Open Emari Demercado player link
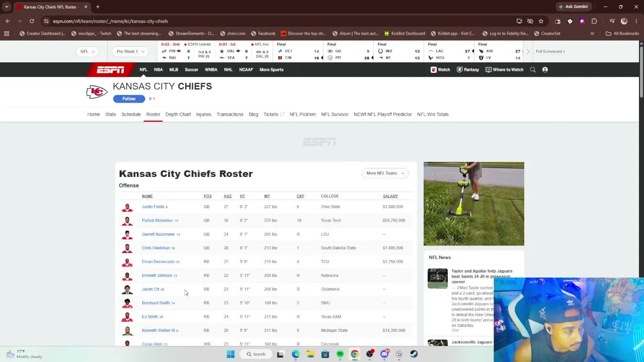 tap(158, 261)
